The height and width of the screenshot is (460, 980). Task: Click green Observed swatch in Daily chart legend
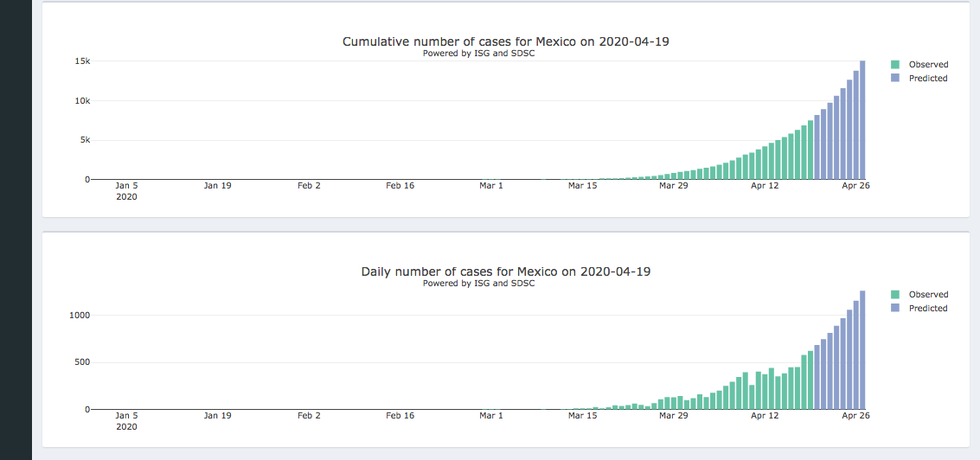coord(895,295)
